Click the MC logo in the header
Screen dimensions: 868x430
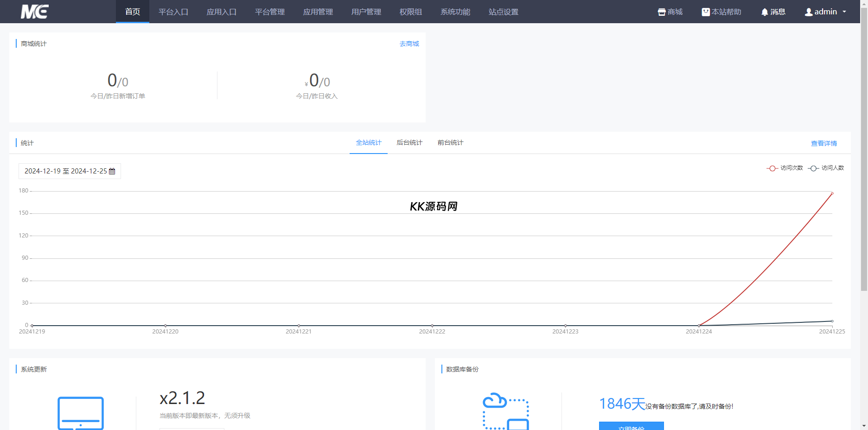coord(35,12)
